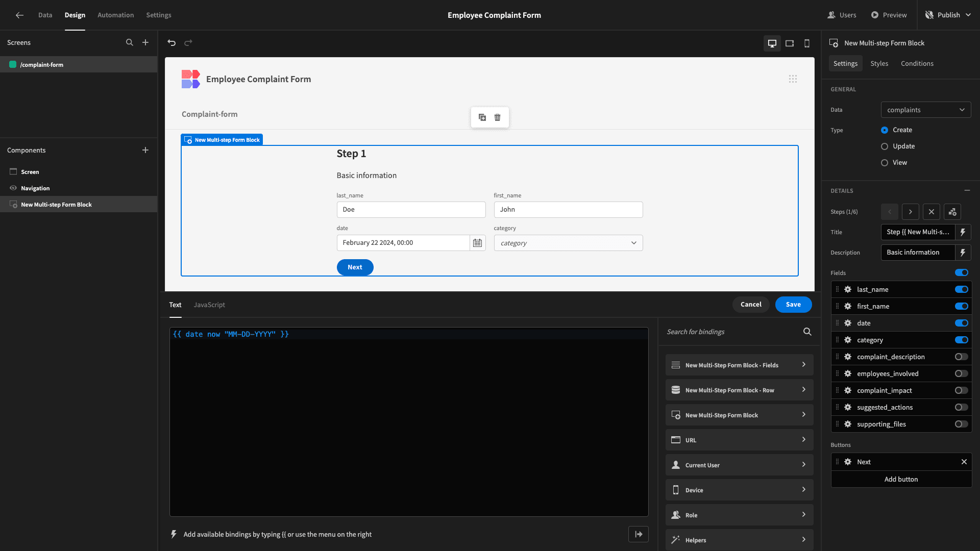This screenshot has height=551, width=980.
Task: Expand Current User bindings category
Action: [x=739, y=465]
